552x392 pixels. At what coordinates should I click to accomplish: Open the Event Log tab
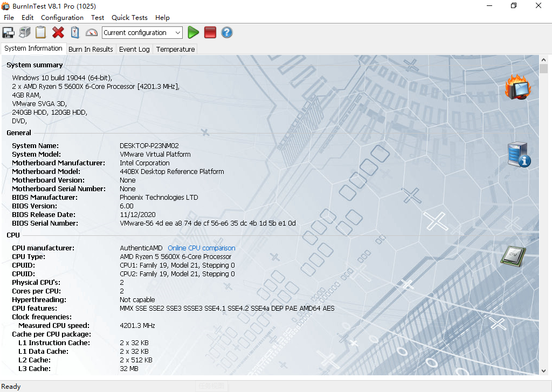click(x=134, y=49)
